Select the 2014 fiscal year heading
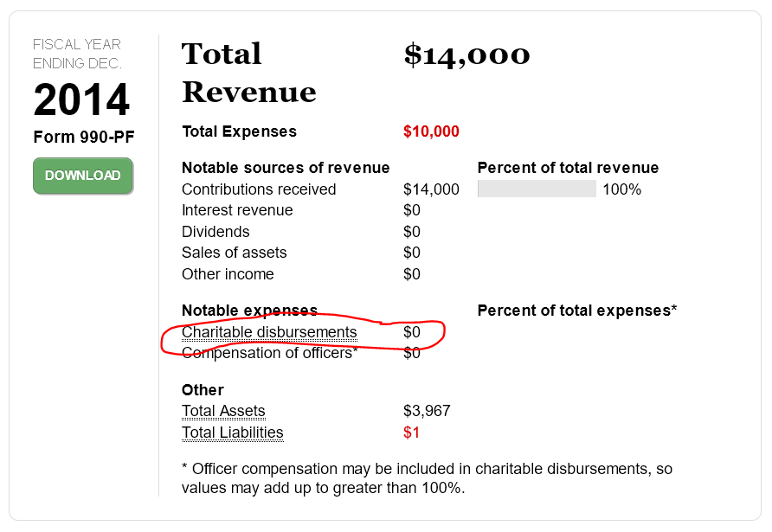 tap(81, 100)
